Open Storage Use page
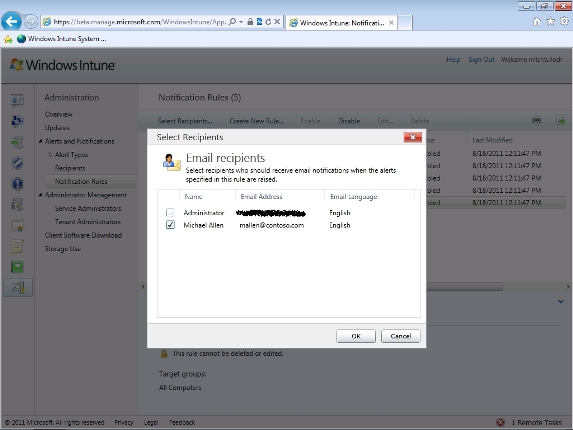Screen dimensions: 573x430 click(62, 249)
